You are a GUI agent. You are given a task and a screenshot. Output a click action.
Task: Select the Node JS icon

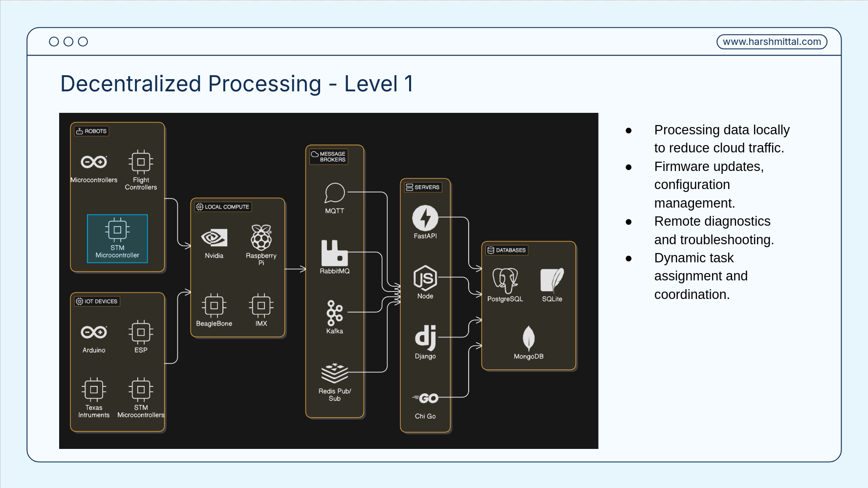pos(425,278)
